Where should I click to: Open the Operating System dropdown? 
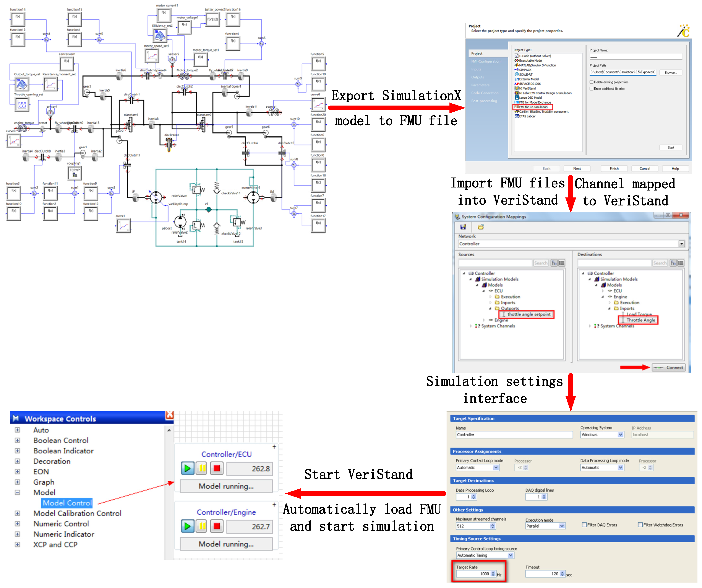click(x=620, y=435)
